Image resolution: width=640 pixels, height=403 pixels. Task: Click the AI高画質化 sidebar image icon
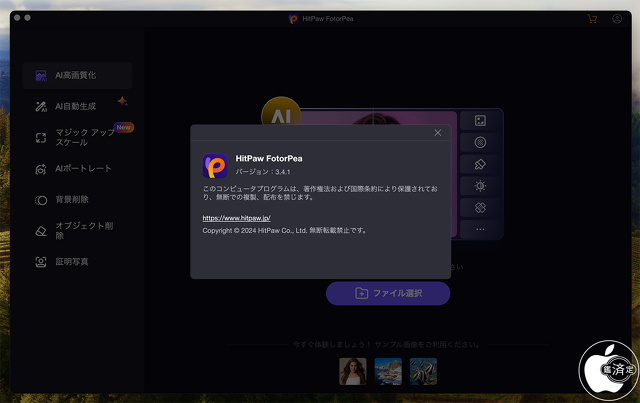point(41,76)
